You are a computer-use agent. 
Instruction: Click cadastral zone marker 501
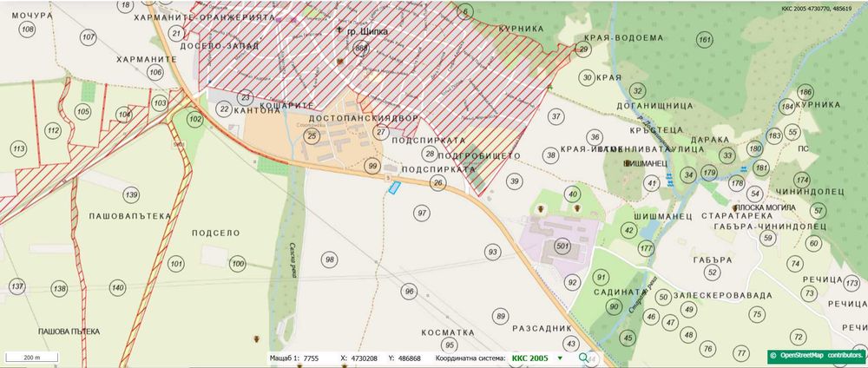pyautogui.click(x=562, y=245)
